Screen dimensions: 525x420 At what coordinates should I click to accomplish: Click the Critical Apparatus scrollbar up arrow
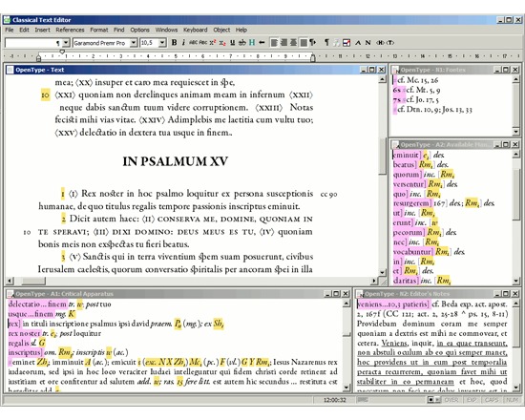(346, 304)
